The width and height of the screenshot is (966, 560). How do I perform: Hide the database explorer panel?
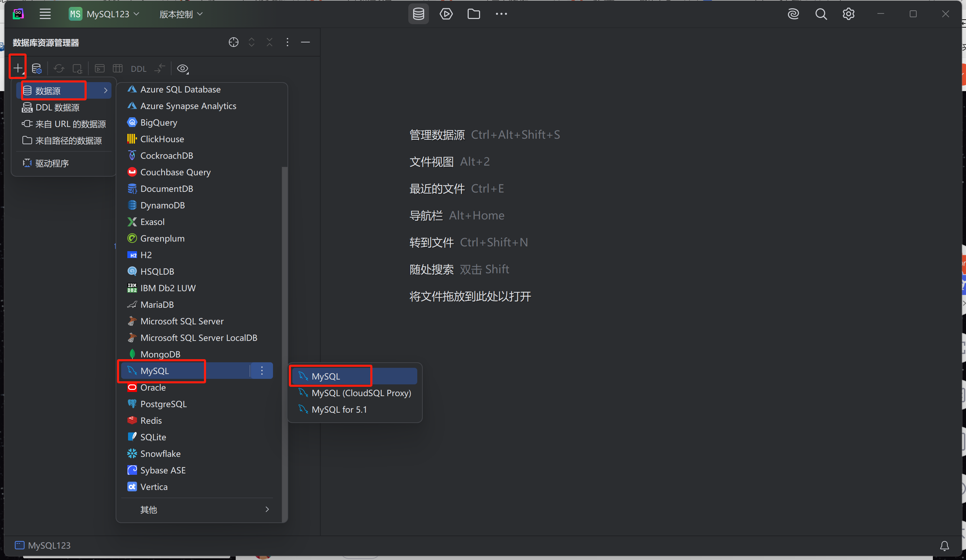point(305,42)
